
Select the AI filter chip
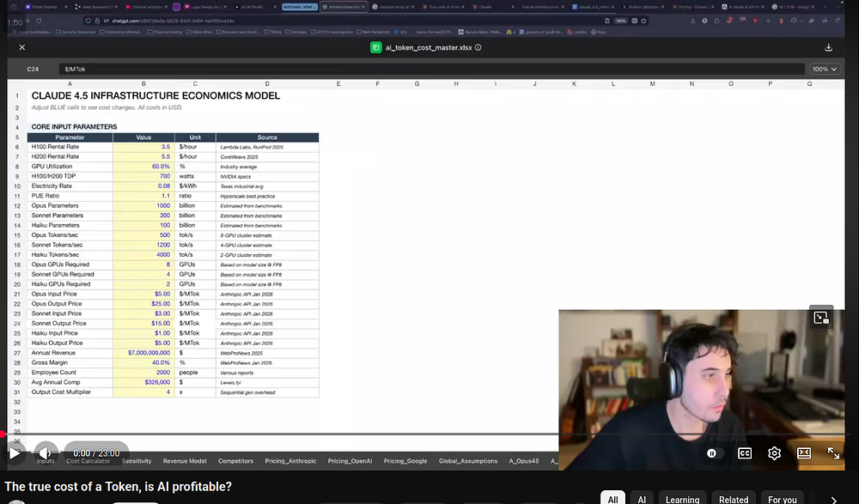click(x=642, y=499)
